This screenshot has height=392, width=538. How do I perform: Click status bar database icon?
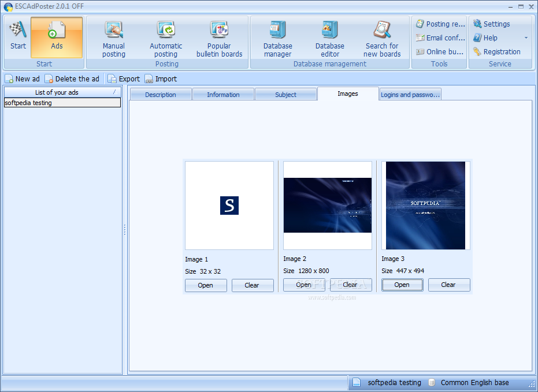432,382
